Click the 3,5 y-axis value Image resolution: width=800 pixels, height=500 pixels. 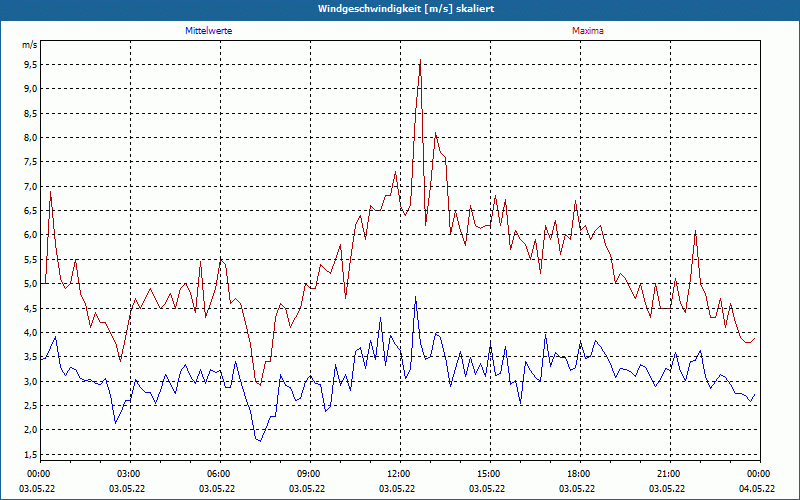pyautogui.click(x=31, y=357)
